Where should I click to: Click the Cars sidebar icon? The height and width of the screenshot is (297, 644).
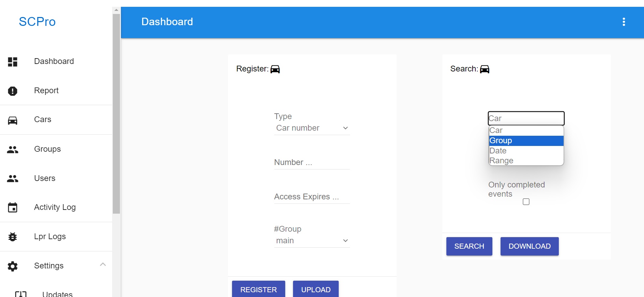click(13, 120)
